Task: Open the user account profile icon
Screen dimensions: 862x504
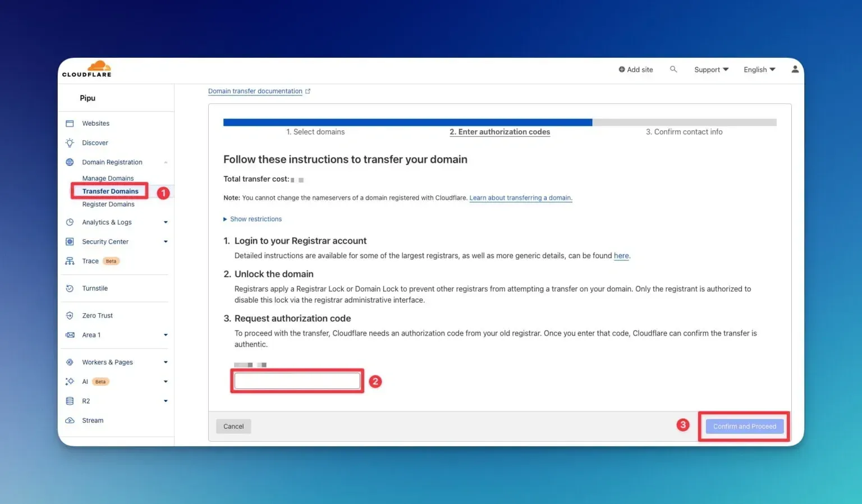Action: coord(795,69)
